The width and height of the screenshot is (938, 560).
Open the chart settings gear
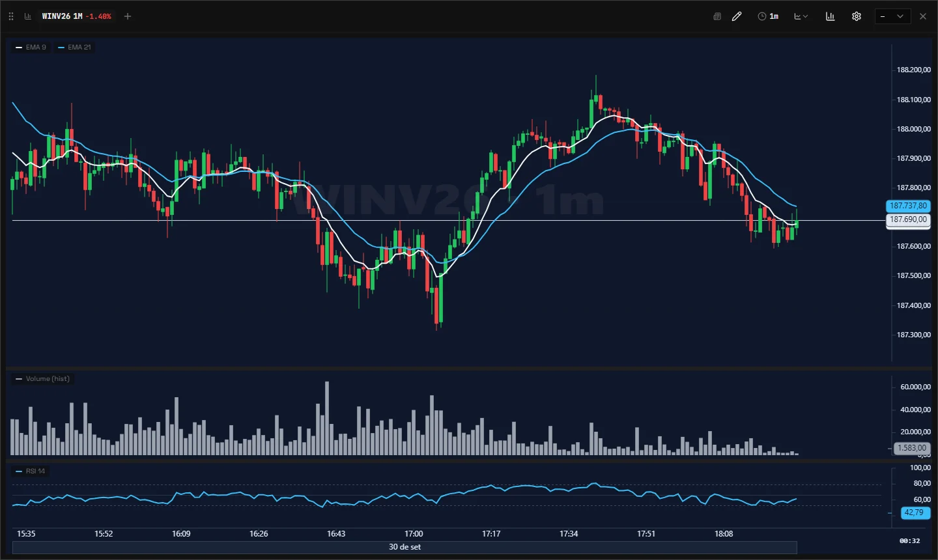tap(857, 16)
